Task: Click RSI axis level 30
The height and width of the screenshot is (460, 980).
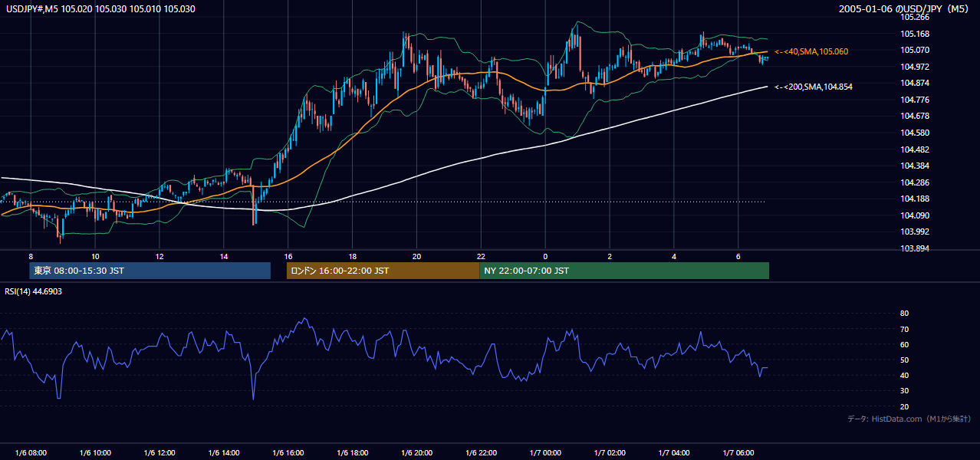Action: tap(904, 391)
